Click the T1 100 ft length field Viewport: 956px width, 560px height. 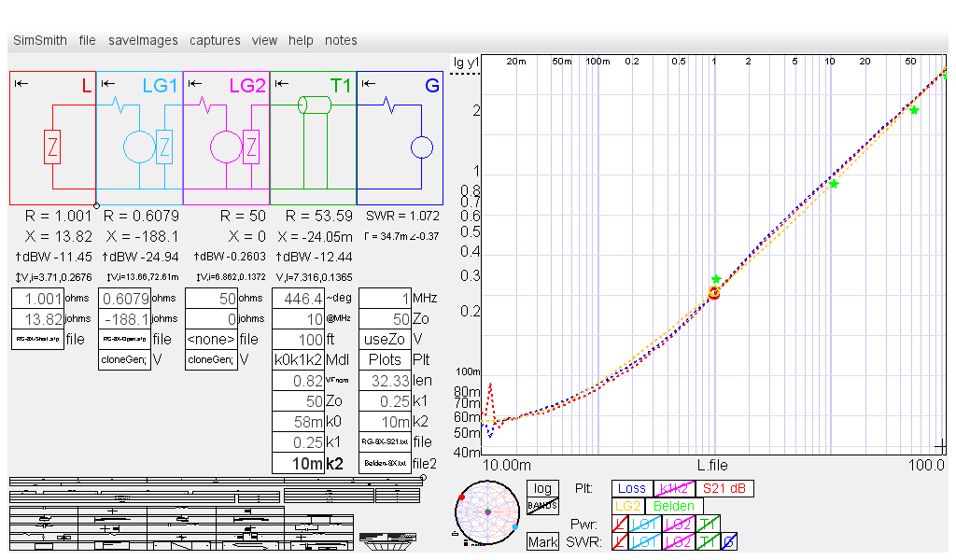click(x=298, y=340)
